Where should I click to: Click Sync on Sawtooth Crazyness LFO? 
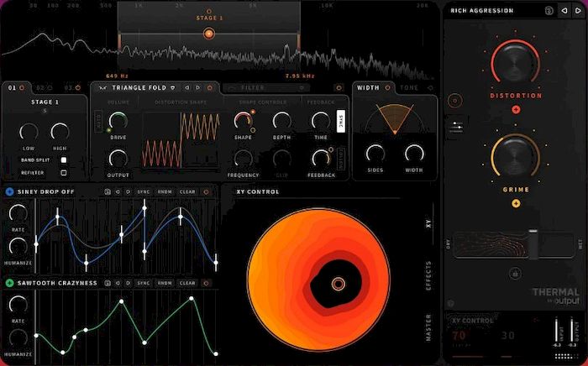pyautogui.click(x=144, y=283)
